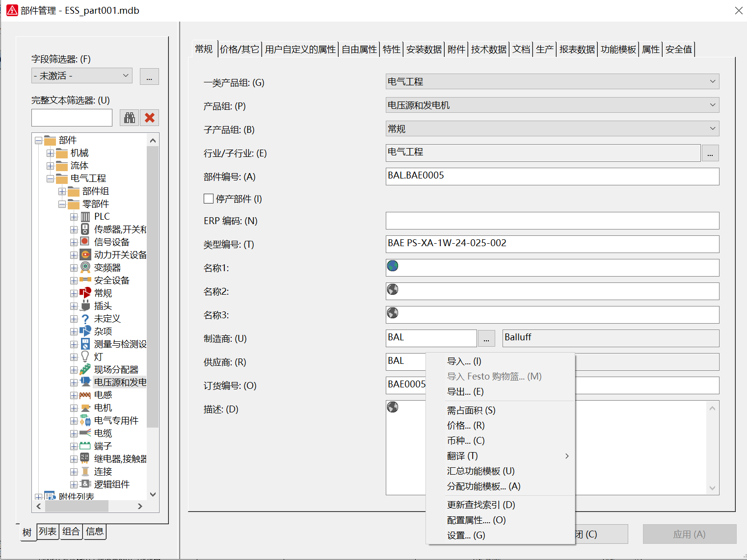747x560 pixels.
Task: Open the 安装数据 tab
Action: 424,49
